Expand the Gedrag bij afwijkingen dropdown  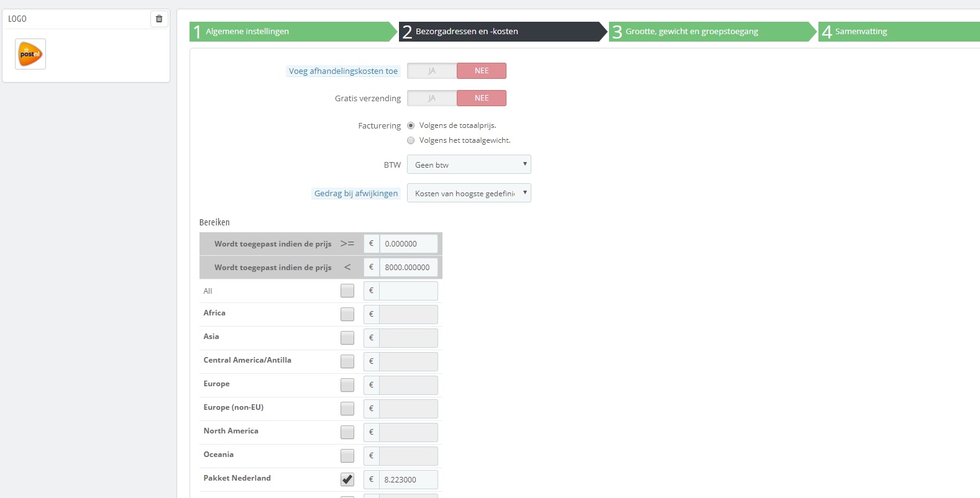pos(469,193)
